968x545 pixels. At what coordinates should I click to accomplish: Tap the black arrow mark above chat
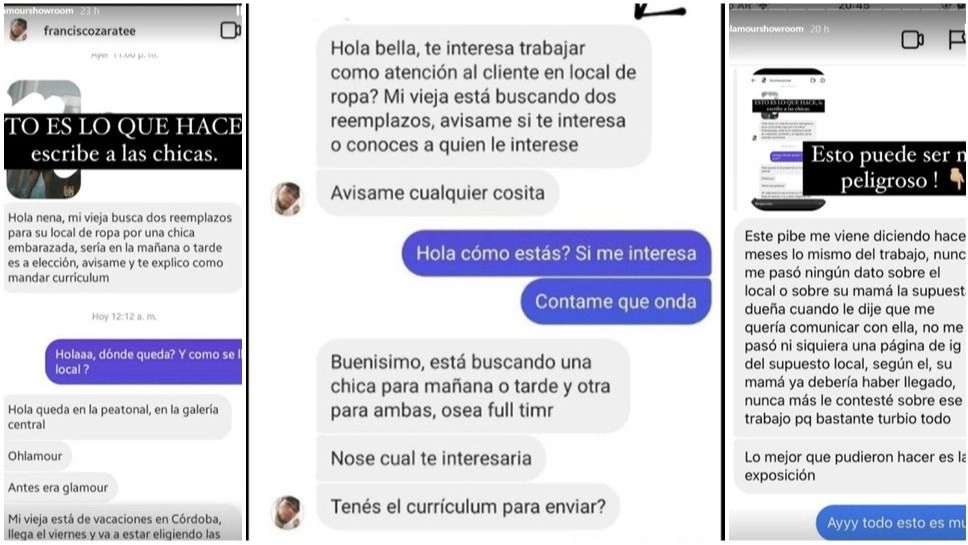(x=659, y=10)
